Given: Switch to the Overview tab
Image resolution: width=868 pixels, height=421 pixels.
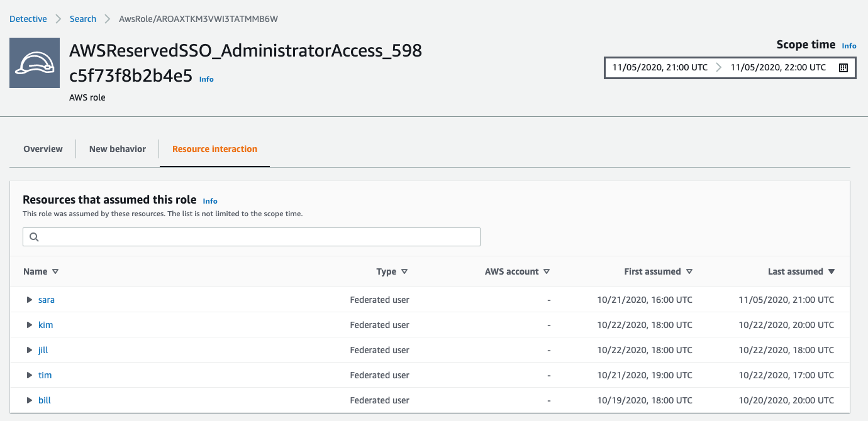Looking at the screenshot, I should [43, 149].
